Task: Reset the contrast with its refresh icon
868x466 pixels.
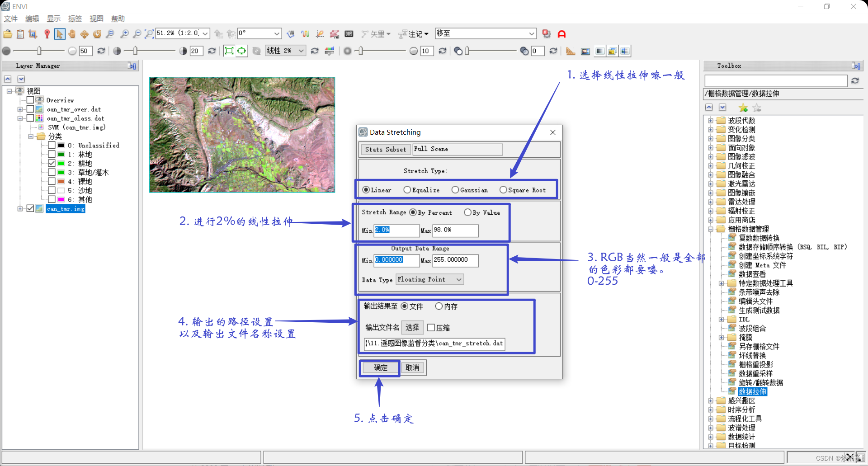Action: point(212,51)
